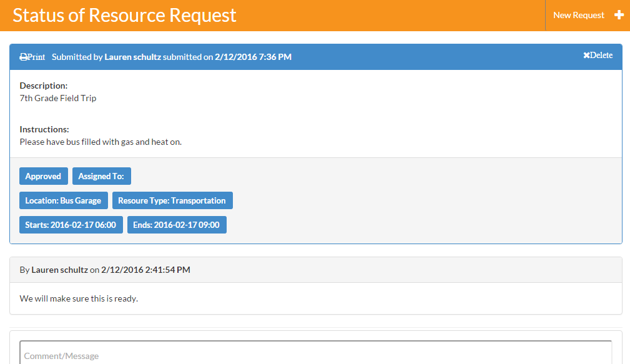Click the Print link text

coord(36,57)
